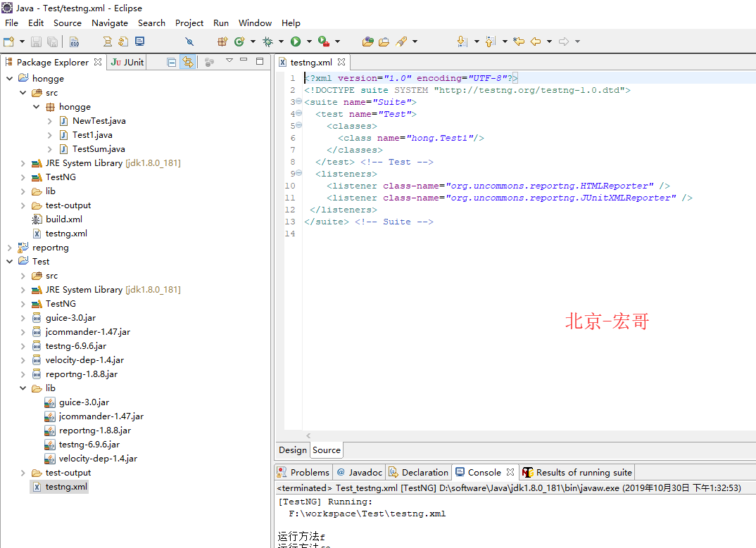This screenshot has height=548, width=756.
Task: Close the Console view tab
Action: coord(510,472)
